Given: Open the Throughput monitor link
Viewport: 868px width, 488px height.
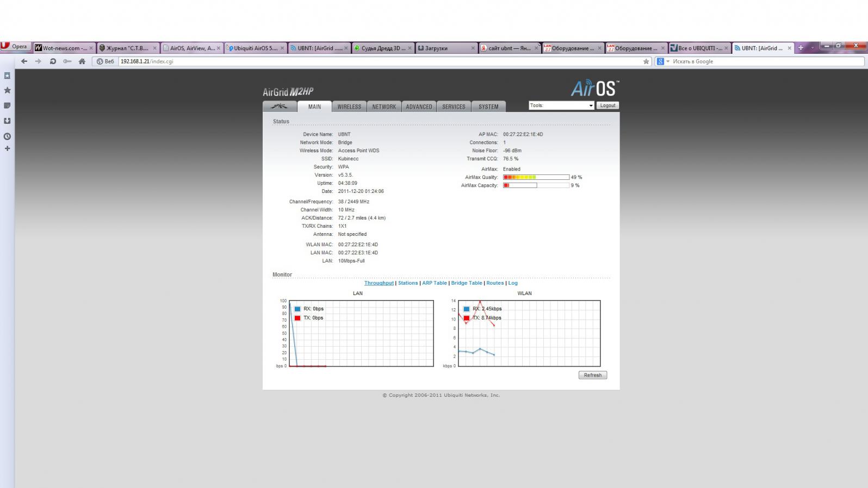Looking at the screenshot, I should click(x=379, y=283).
